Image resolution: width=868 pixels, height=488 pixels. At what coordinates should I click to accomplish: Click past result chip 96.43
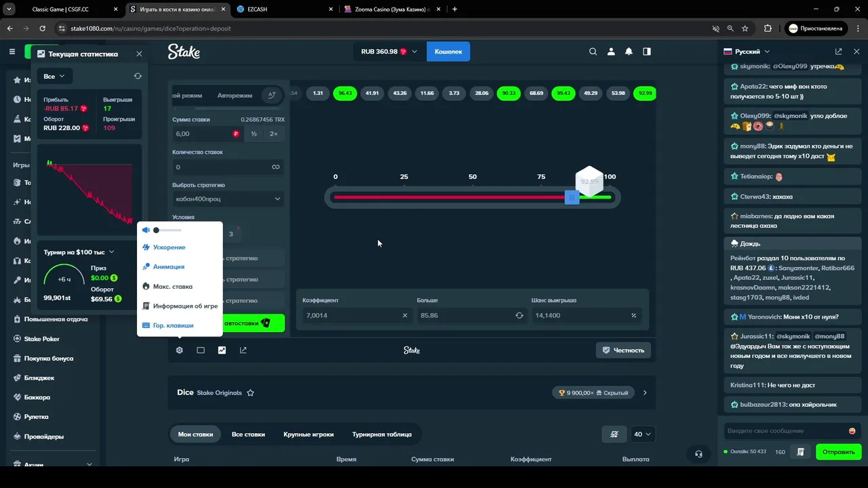(345, 93)
